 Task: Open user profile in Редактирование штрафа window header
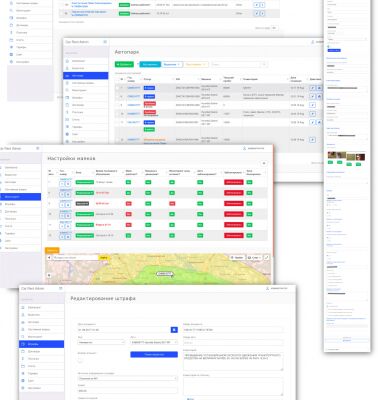tap(277, 288)
